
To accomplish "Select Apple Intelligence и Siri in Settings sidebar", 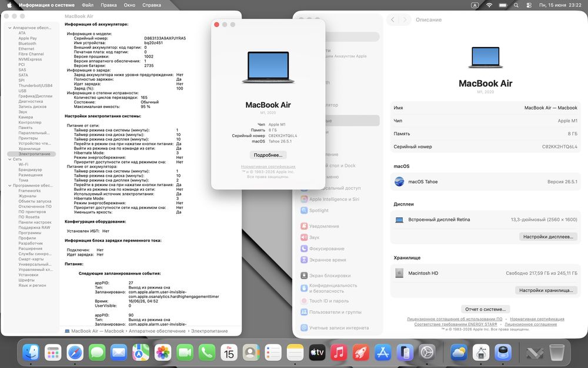I will pyautogui.click(x=330, y=199).
